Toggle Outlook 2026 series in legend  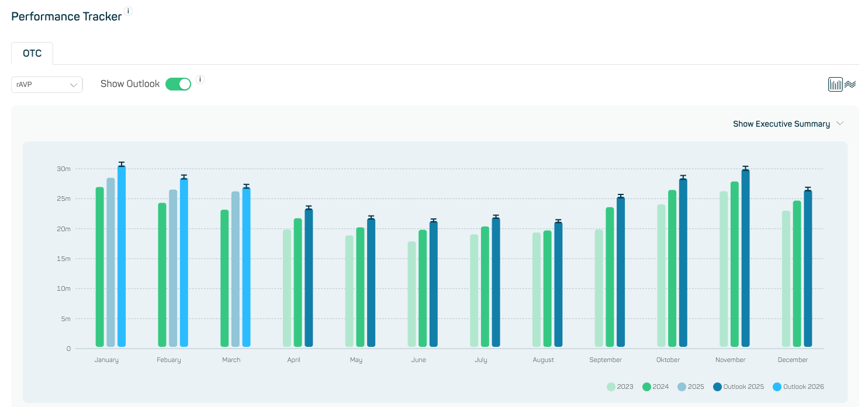click(798, 387)
